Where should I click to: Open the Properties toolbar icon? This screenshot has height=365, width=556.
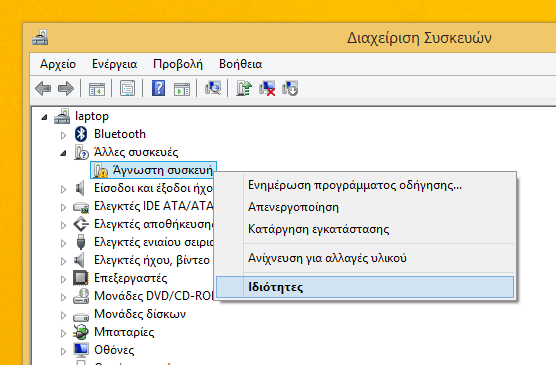coord(127,88)
